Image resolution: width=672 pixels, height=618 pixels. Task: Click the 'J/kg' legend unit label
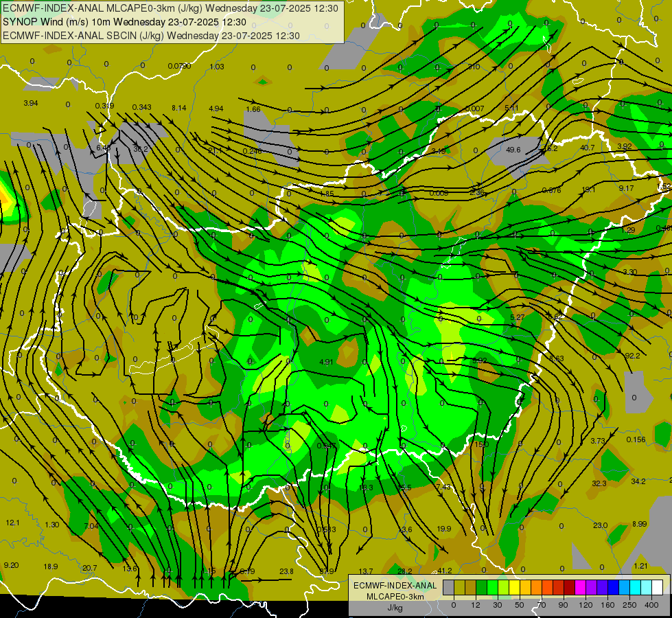pyautogui.click(x=395, y=608)
